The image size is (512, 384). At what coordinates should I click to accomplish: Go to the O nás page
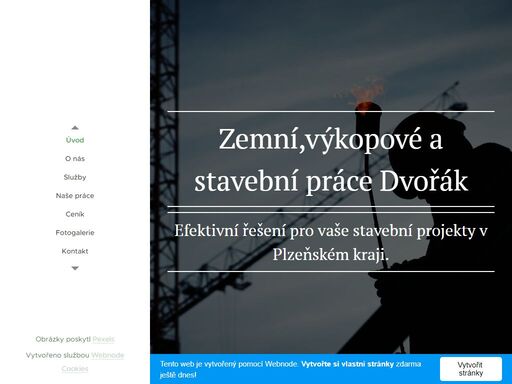point(75,159)
